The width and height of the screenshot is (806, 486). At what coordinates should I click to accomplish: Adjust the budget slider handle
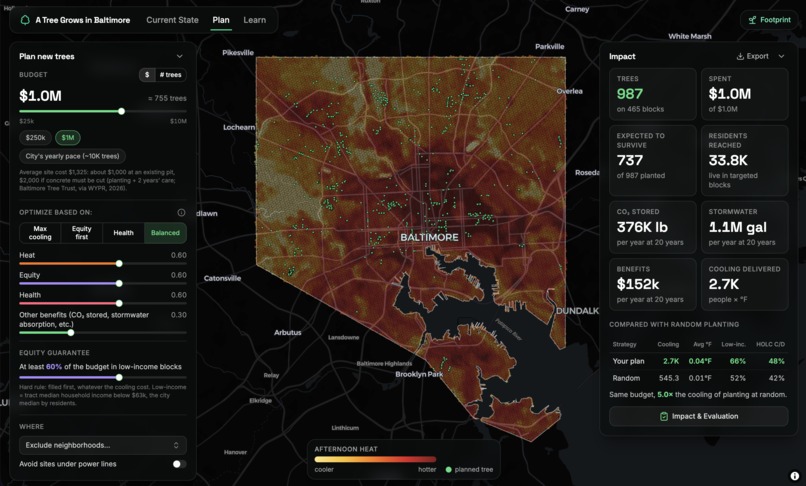(121, 111)
